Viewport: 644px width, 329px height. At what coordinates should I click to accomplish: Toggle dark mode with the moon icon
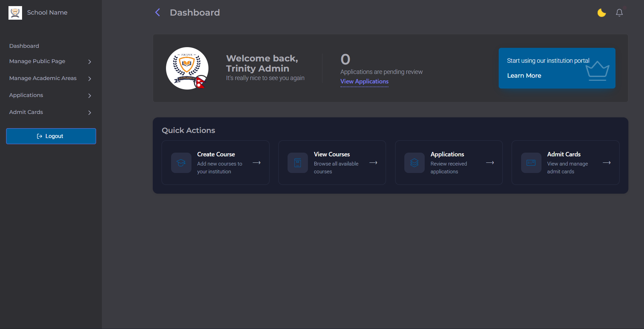click(x=602, y=13)
